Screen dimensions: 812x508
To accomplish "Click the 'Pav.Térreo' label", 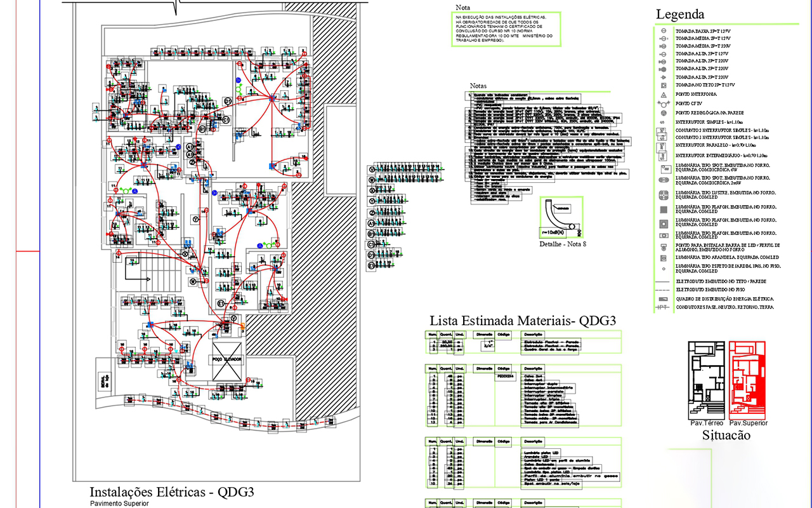I will pyautogui.click(x=707, y=423).
